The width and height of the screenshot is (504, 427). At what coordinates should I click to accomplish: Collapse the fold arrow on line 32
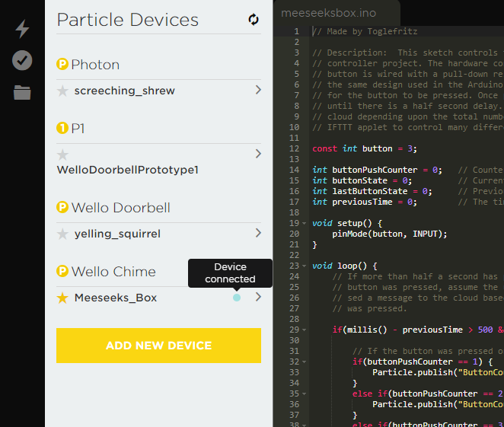304,362
